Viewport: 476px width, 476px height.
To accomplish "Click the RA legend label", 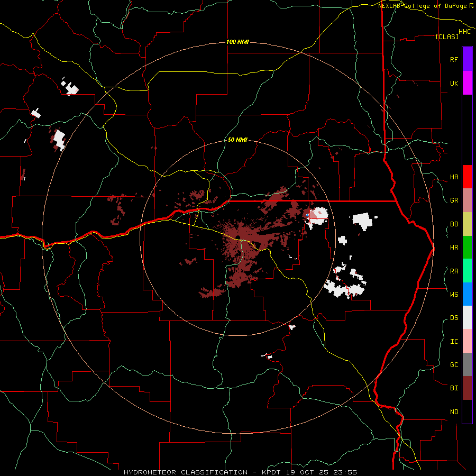I will pyautogui.click(x=454, y=271).
